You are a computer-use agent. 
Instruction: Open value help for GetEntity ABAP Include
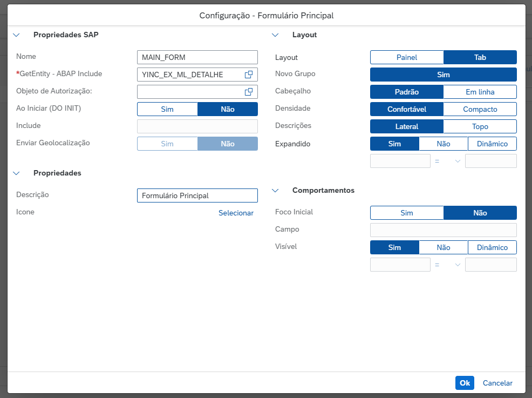pos(249,75)
